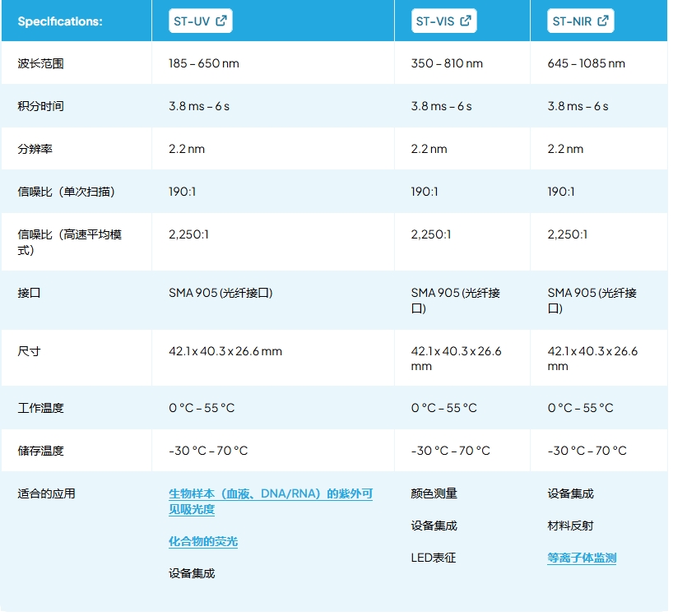Select the 645 – 1085 nm wavelength value
Screen dimensions: 673x616
click(586, 63)
